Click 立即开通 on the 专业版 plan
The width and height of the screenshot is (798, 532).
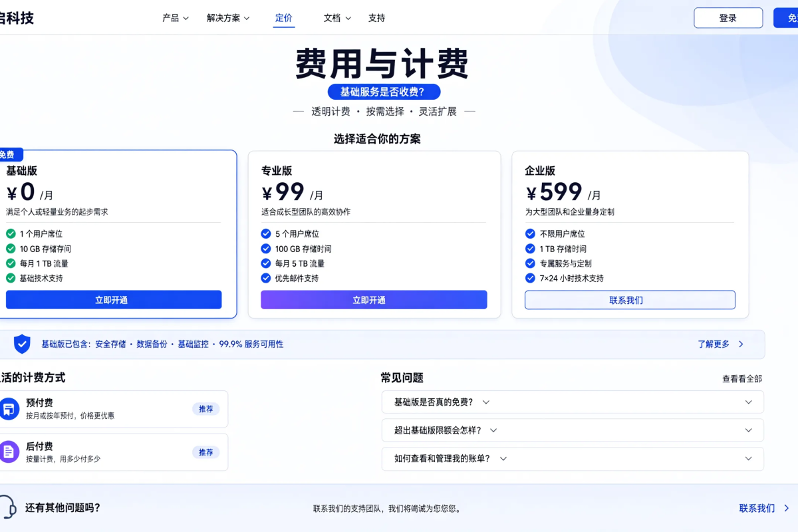point(374,300)
